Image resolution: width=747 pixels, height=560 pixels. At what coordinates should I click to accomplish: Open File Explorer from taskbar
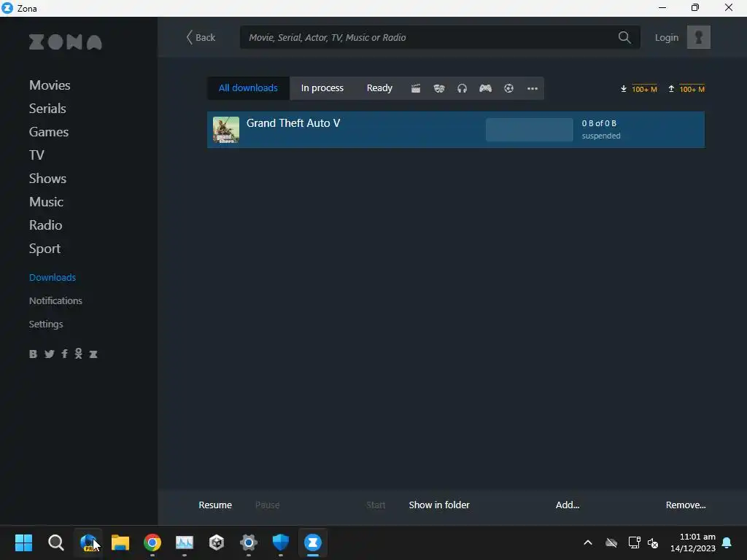[x=120, y=542]
